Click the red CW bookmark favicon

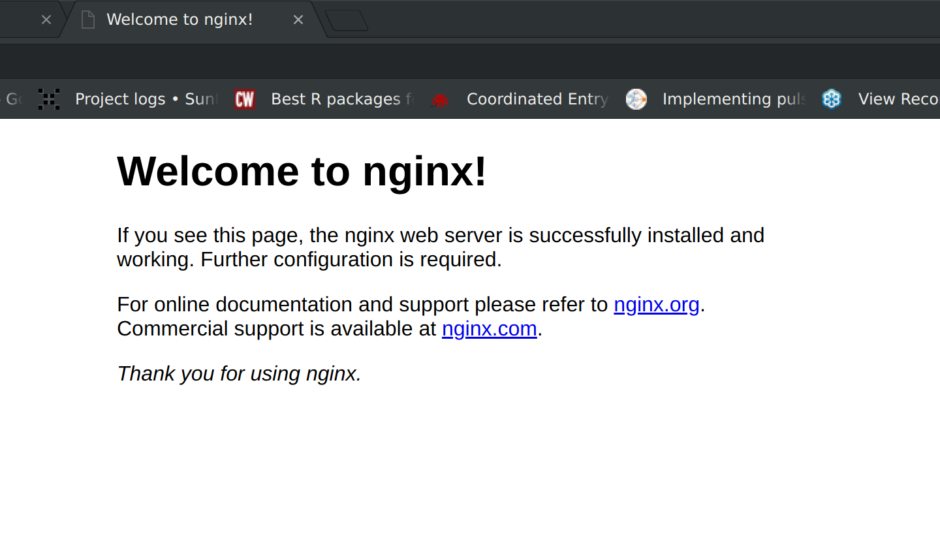(x=245, y=99)
